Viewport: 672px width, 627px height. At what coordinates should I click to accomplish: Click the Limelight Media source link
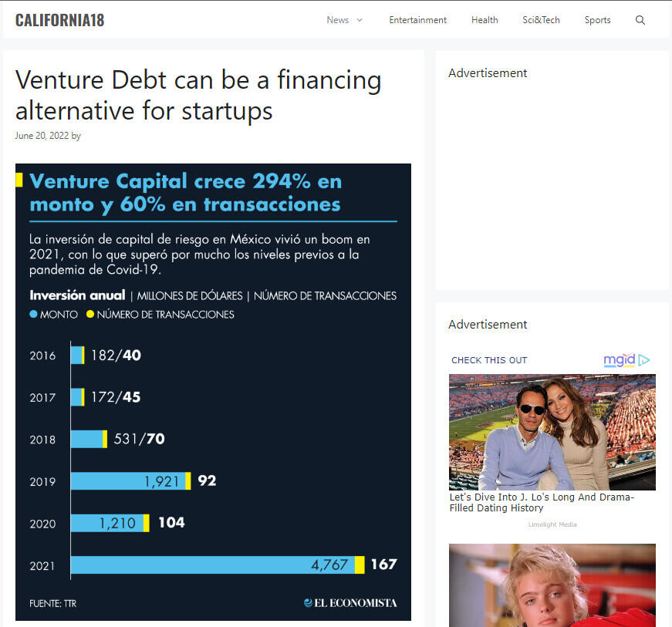pyautogui.click(x=552, y=524)
